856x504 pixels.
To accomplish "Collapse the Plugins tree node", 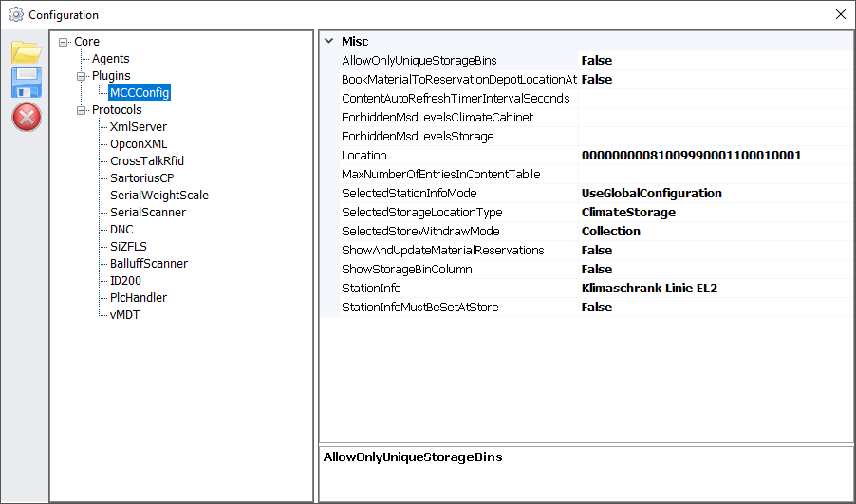I will (82, 76).
